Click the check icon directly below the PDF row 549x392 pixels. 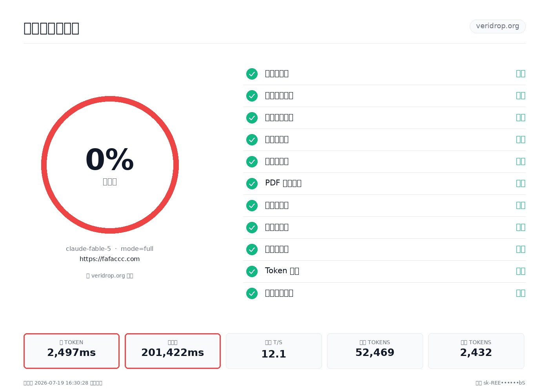coord(252,205)
